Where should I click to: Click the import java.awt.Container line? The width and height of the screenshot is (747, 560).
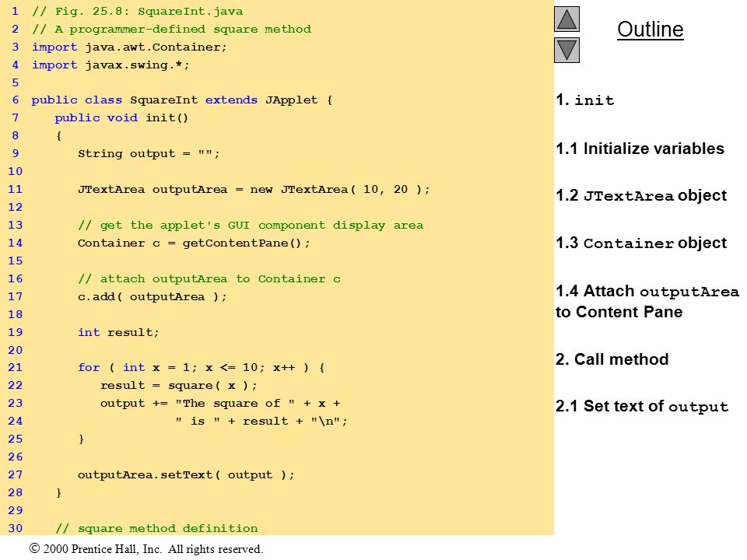pos(129,47)
